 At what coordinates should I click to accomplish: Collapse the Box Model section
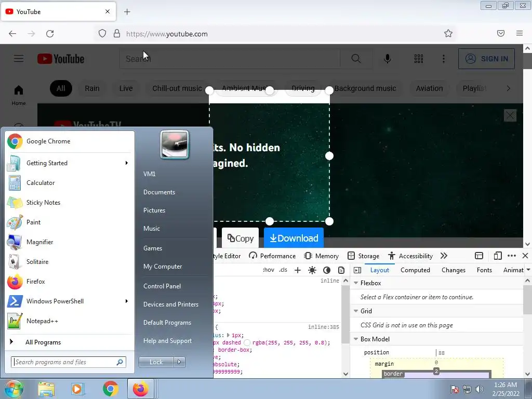(x=356, y=339)
